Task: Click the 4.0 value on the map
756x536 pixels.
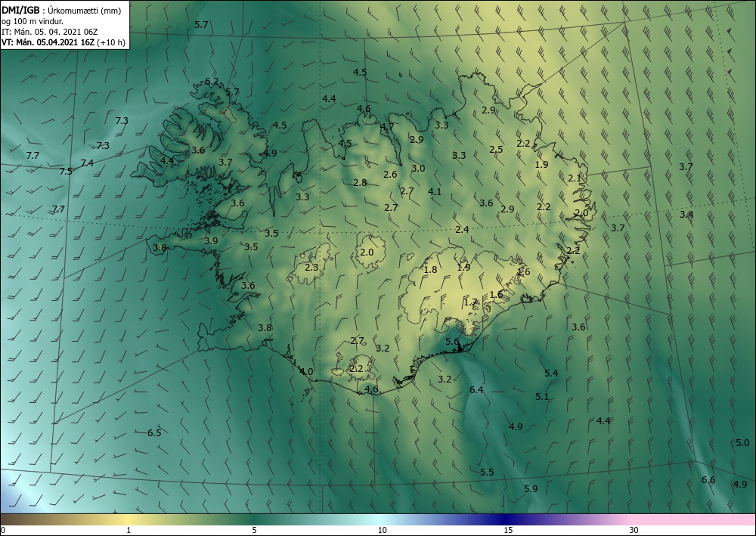Action: coord(306,372)
